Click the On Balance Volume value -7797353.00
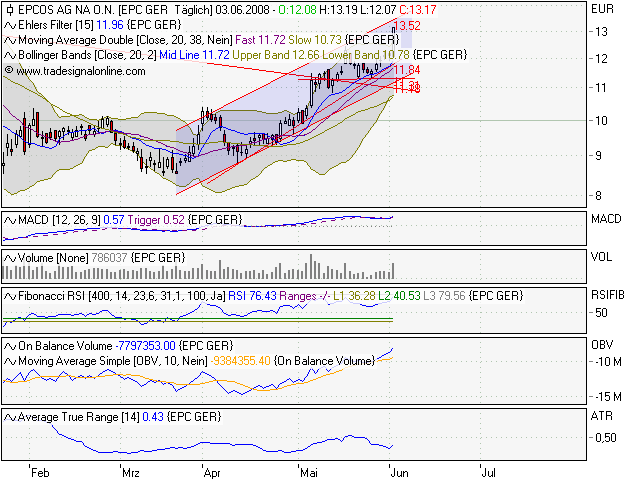The width and height of the screenshot is (640, 480). 145,346
